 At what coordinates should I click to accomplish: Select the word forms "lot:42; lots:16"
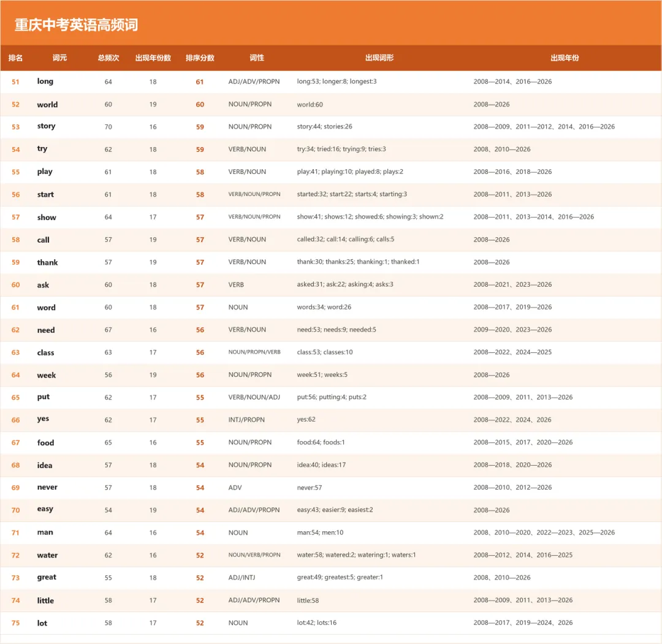point(317,623)
